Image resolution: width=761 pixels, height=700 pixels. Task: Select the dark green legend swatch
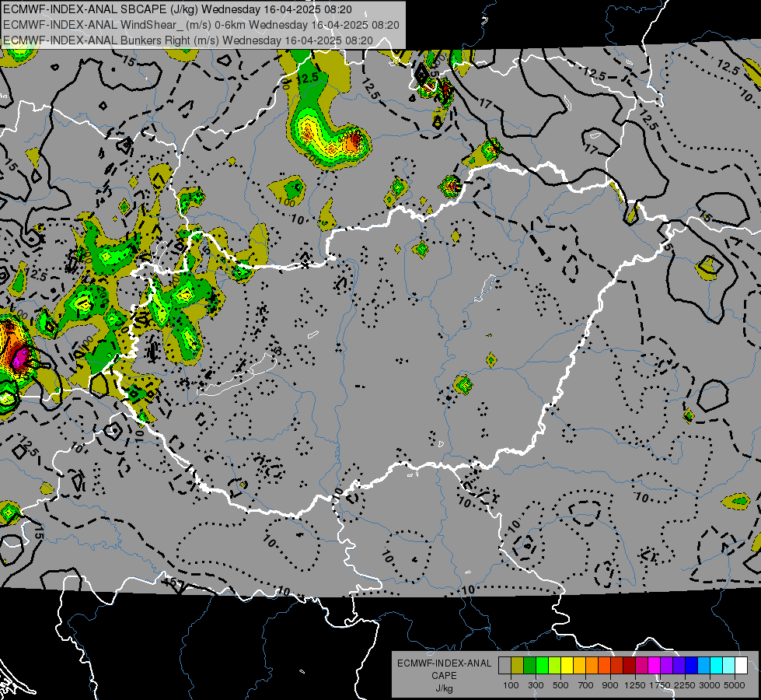pyautogui.click(x=529, y=666)
